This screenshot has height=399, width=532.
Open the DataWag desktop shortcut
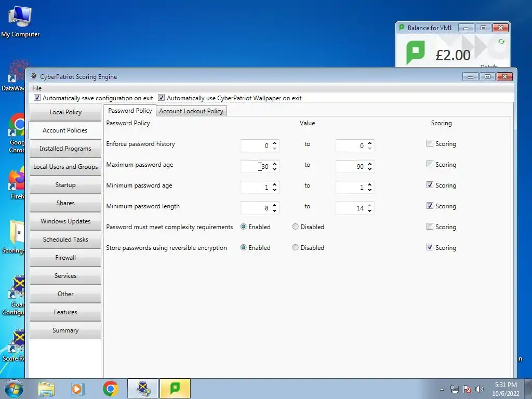point(14,76)
